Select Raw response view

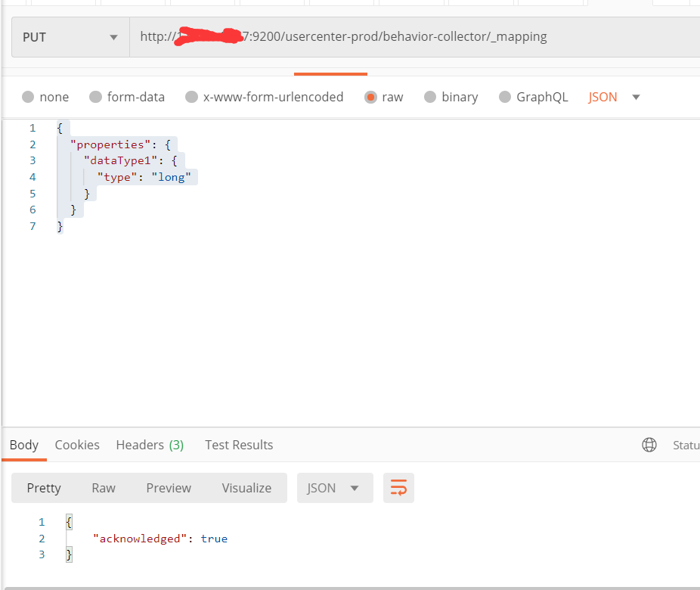pos(104,488)
